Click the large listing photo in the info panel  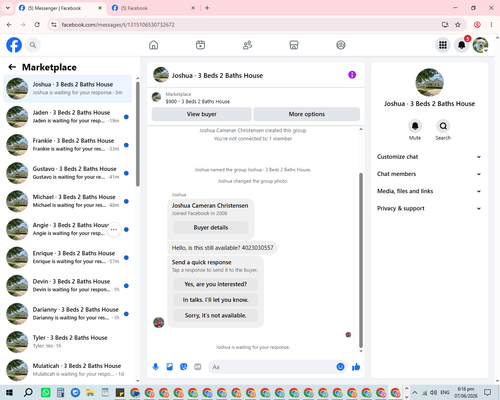(429, 83)
